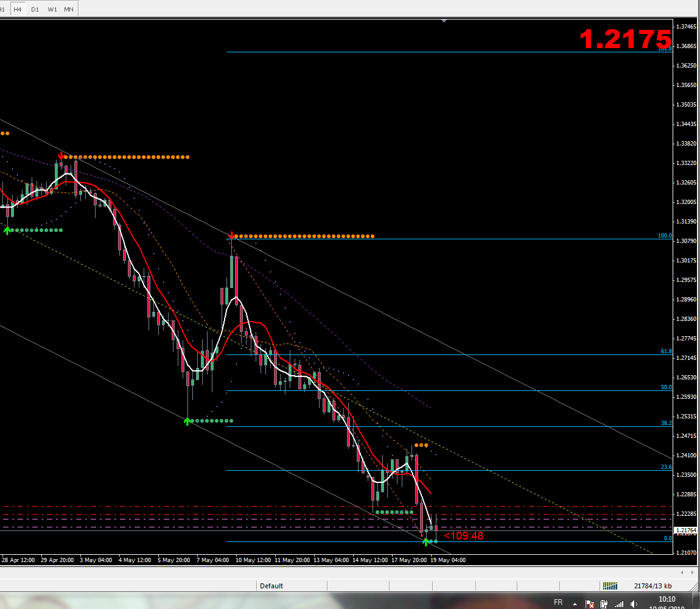Select the Default profile in status bar
The height and width of the screenshot is (609, 700).
(x=271, y=586)
